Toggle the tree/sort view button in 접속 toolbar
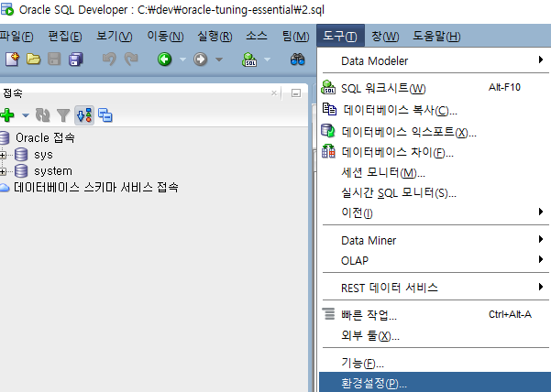Screen dimensions: 551x392 click(84, 115)
